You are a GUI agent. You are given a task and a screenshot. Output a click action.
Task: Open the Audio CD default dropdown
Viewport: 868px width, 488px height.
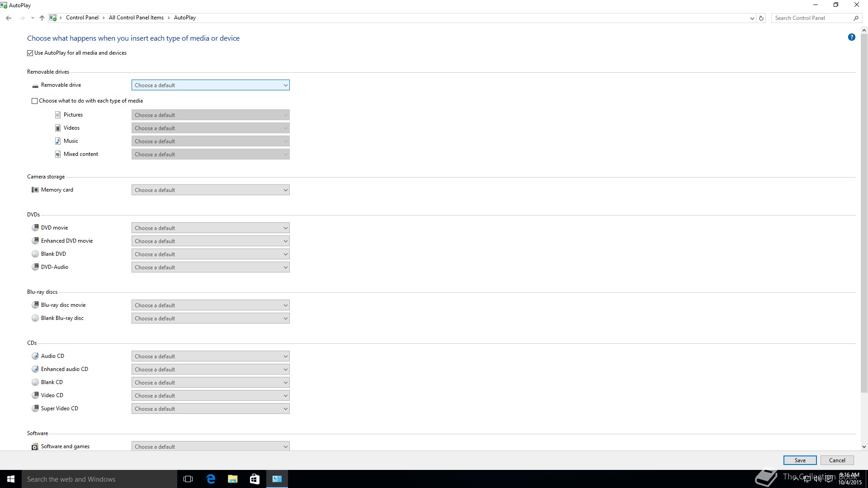pyautogui.click(x=210, y=357)
